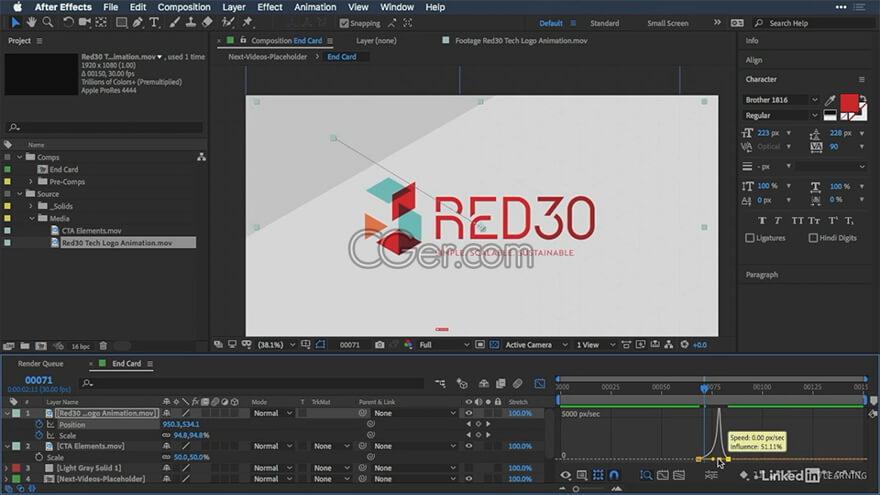Open the Layer menu

pyautogui.click(x=233, y=7)
